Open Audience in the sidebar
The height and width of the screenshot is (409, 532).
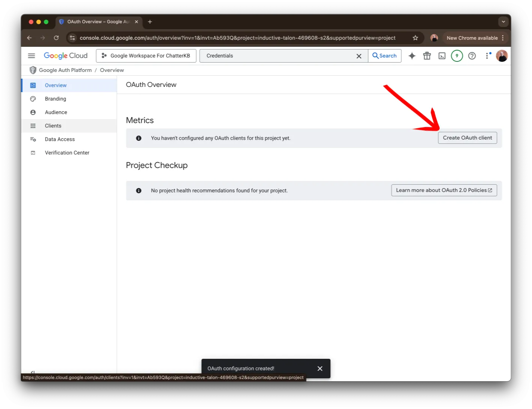69,112
